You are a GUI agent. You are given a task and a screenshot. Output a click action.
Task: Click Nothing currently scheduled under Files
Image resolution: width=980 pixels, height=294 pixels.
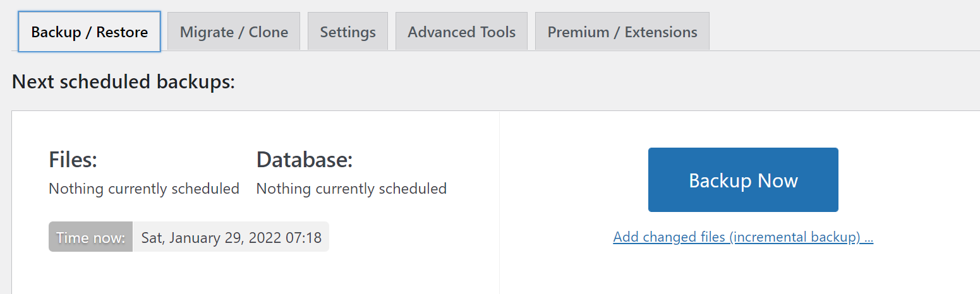pyautogui.click(x=144, y=189)
